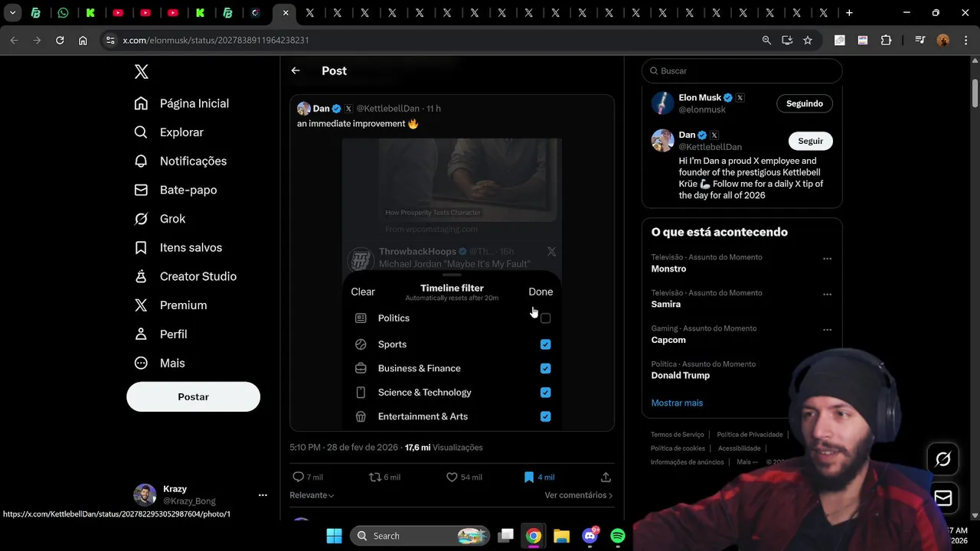This screenshot has width=980, height=551.
Task: Click the Grok floating button
Action: coord(943,458)
